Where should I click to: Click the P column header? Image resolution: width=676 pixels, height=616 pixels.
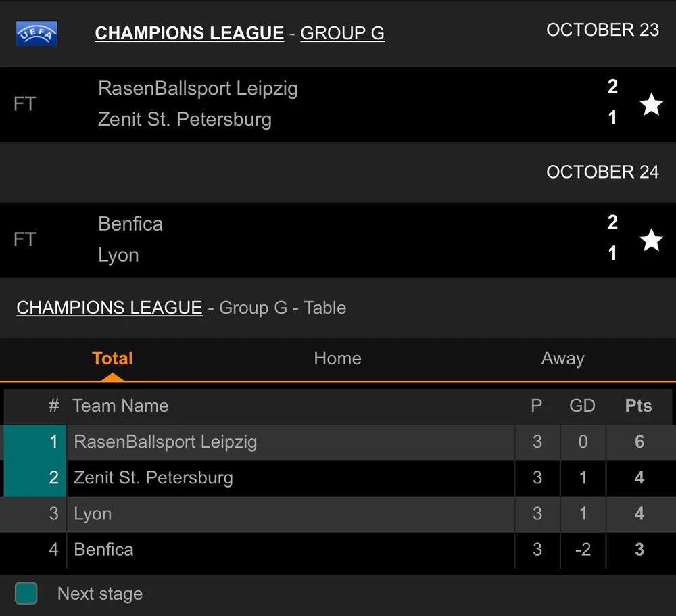[536, 406]
